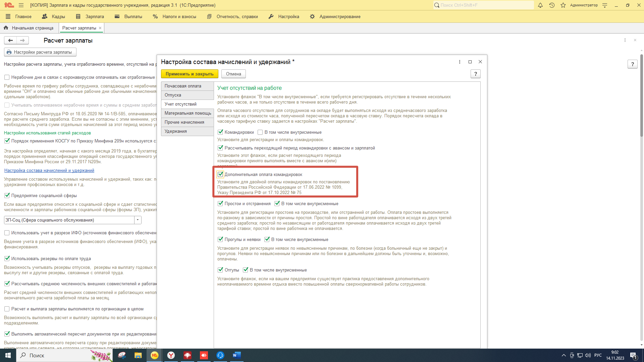Toggle Прогулы и неявки checkbox
The width and height of the screenshot is (644, 362).
(x=220, y=239)
